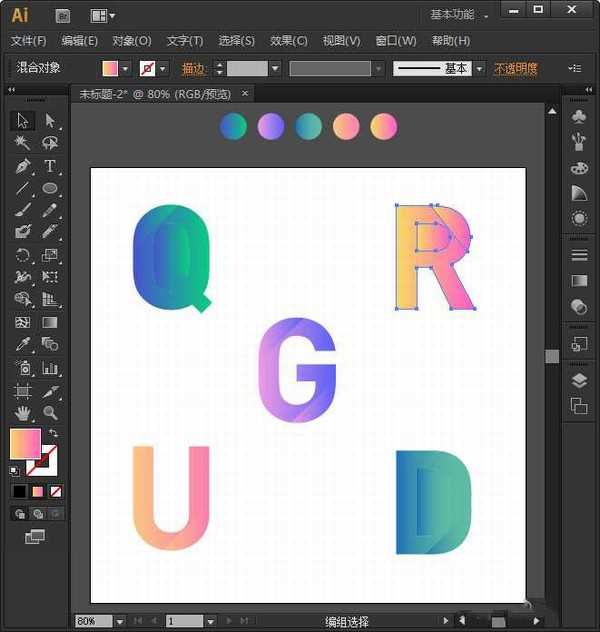Open the 文件(F) menu
This screenshot has height=632, width=600.
28,41
